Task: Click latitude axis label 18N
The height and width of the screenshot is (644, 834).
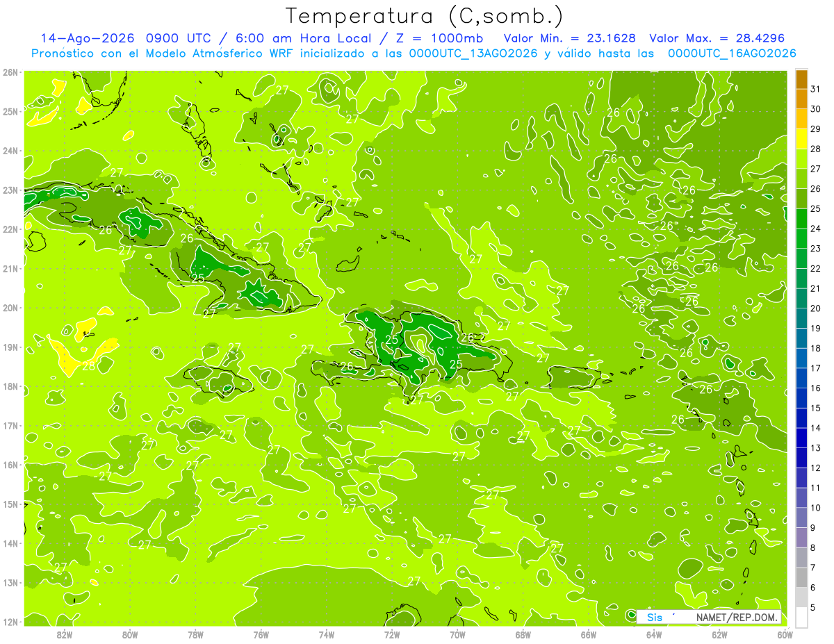Action: 11,386
